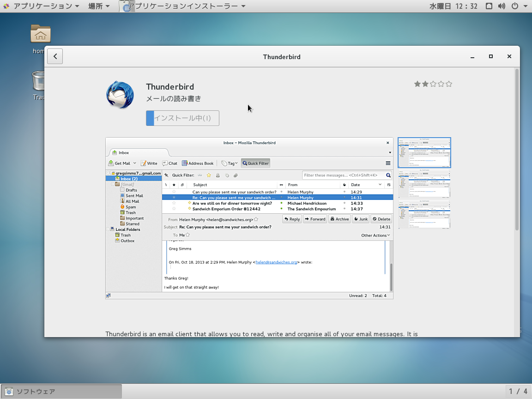Maximize the Thunderbird software window
532x399 pixels.
(490, 56)
